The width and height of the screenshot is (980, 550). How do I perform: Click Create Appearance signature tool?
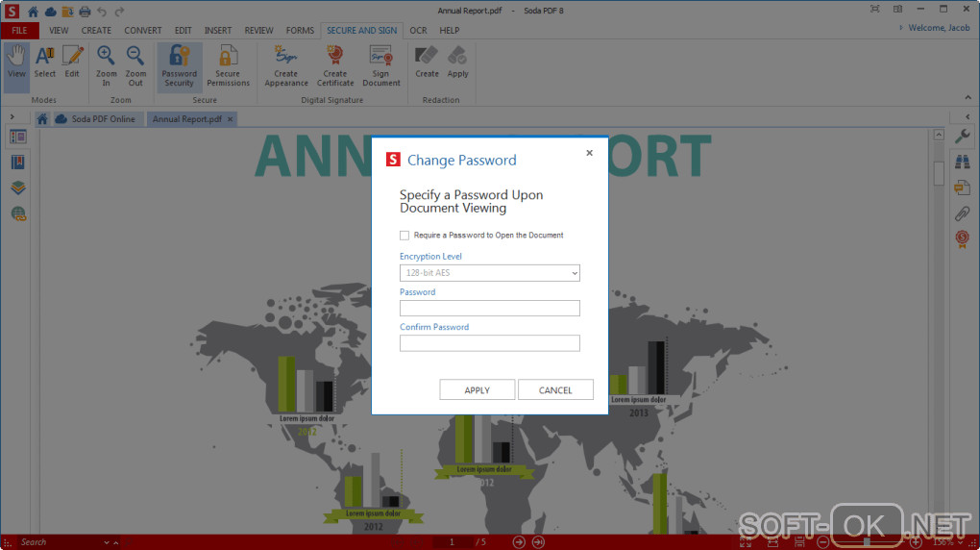click(x=286, y=66)
